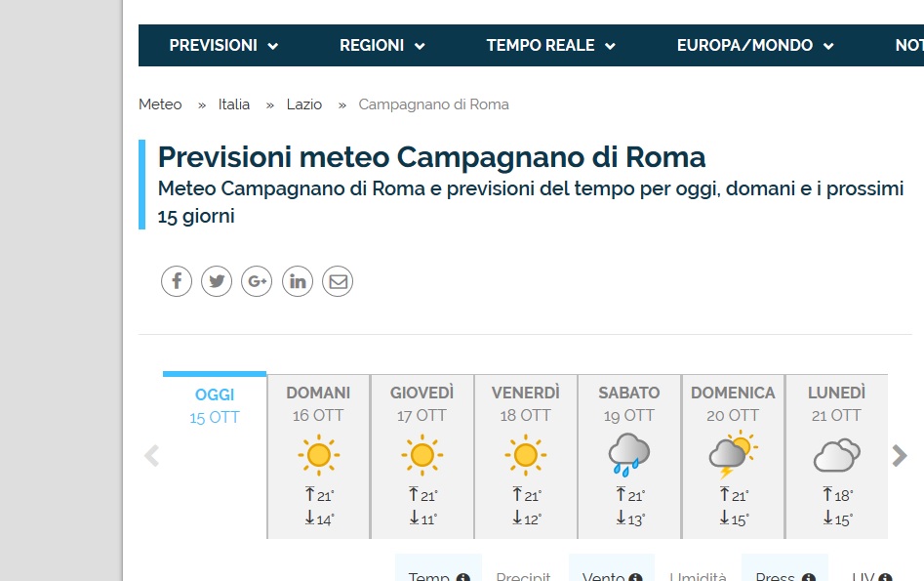Click the Google Plus share icon

click(257, 282)
